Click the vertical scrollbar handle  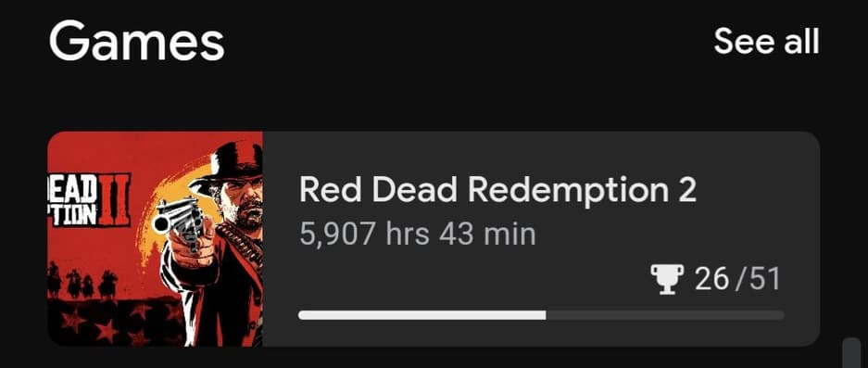point(851,352)
